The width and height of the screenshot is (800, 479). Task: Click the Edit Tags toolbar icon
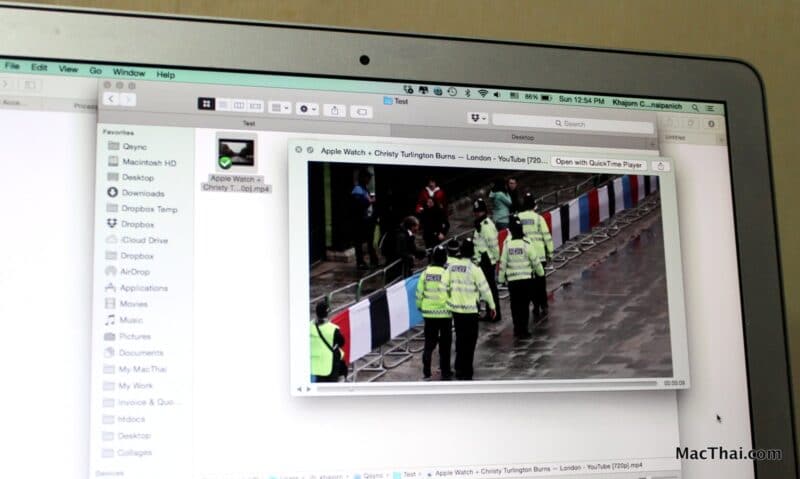click(x=361, y=111)
